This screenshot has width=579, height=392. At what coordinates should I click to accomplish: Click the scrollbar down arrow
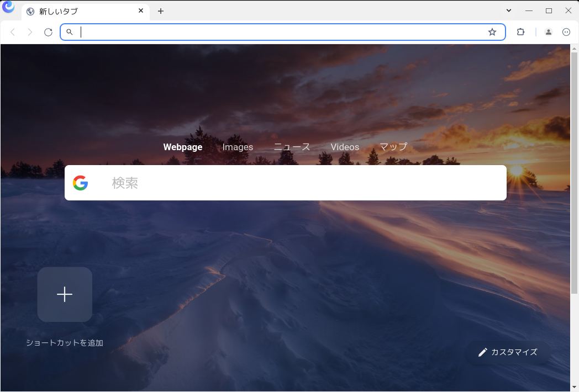coord(574,387)
